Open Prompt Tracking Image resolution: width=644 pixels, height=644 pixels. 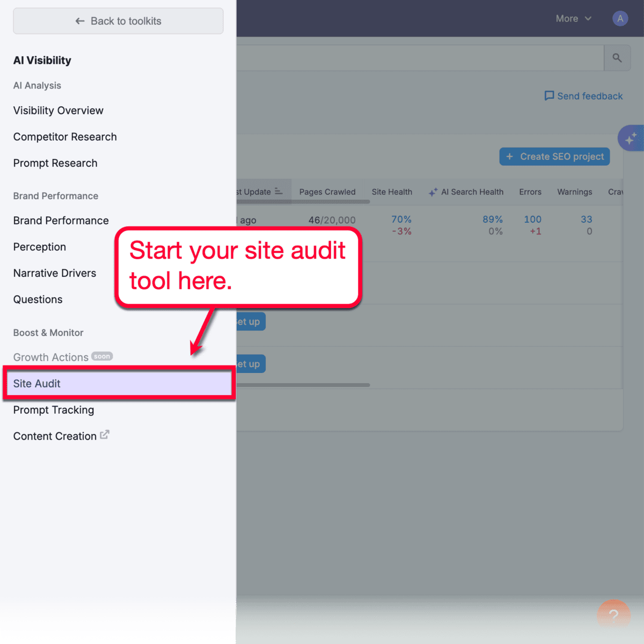coord(53,409)
